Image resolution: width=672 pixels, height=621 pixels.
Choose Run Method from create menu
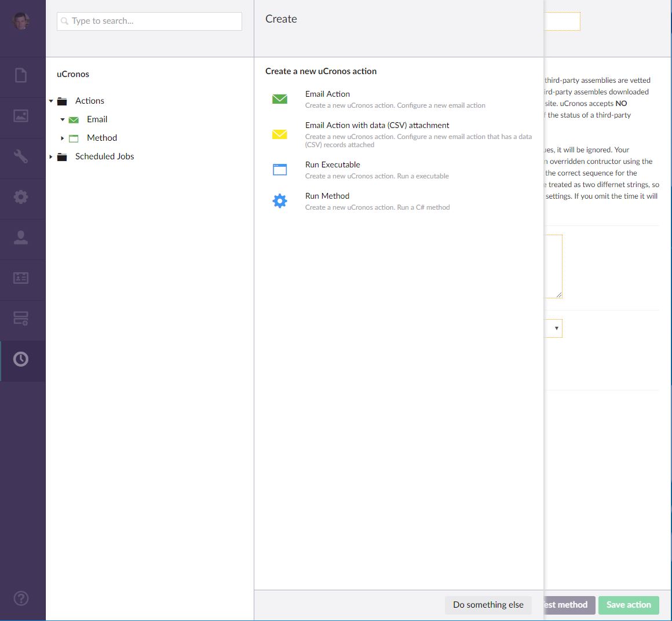pyautogui.click(x=327, y=196)
